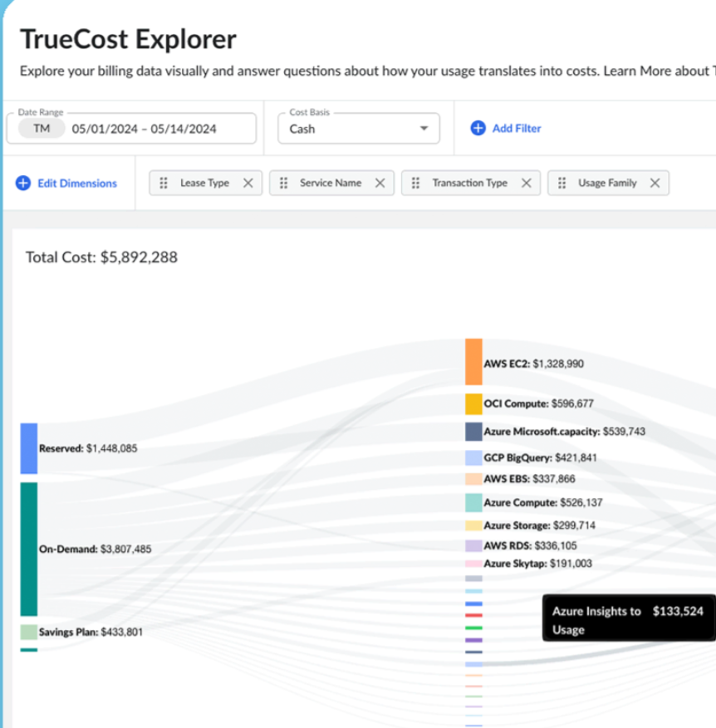
Task: Click the Azure Compute teal node
Action: coord(473,503)
